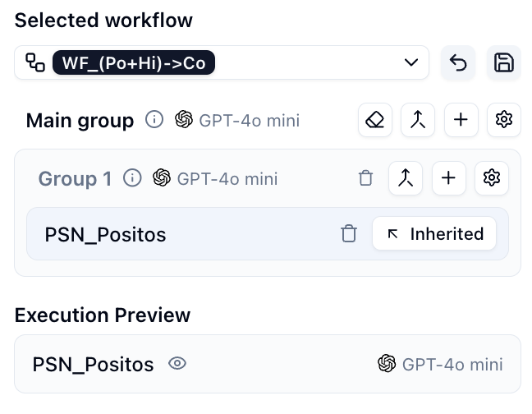Click the merge icon in Group 1
The height and width of the screenshot is (414, 532).
tap(406, 178)
